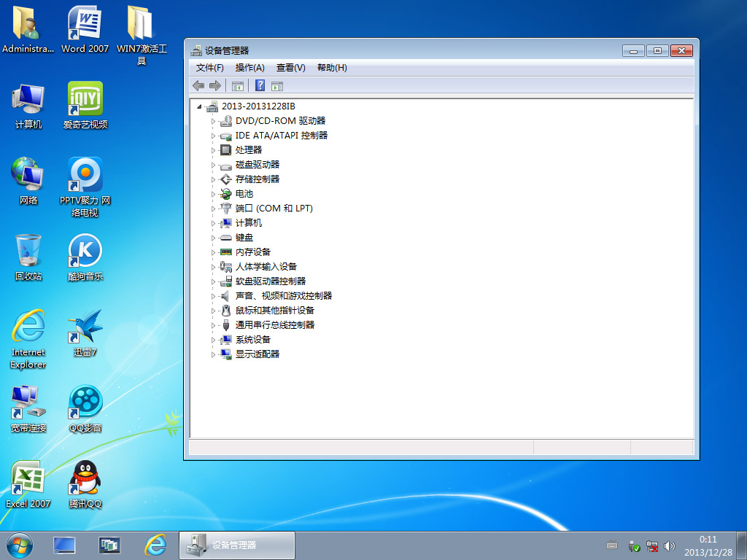Select the 电池 label

point(244,194)
